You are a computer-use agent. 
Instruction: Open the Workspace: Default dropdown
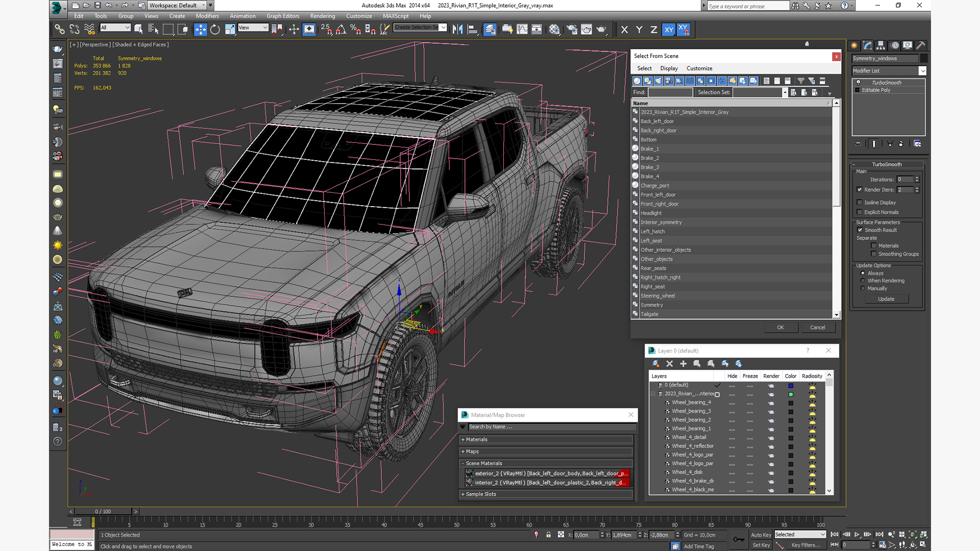[177, 6]
